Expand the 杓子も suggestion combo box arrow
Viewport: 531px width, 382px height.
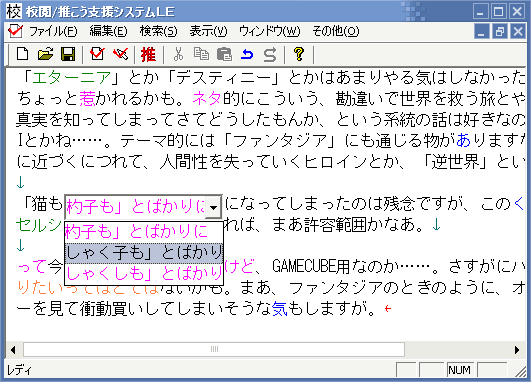point(213,207)
